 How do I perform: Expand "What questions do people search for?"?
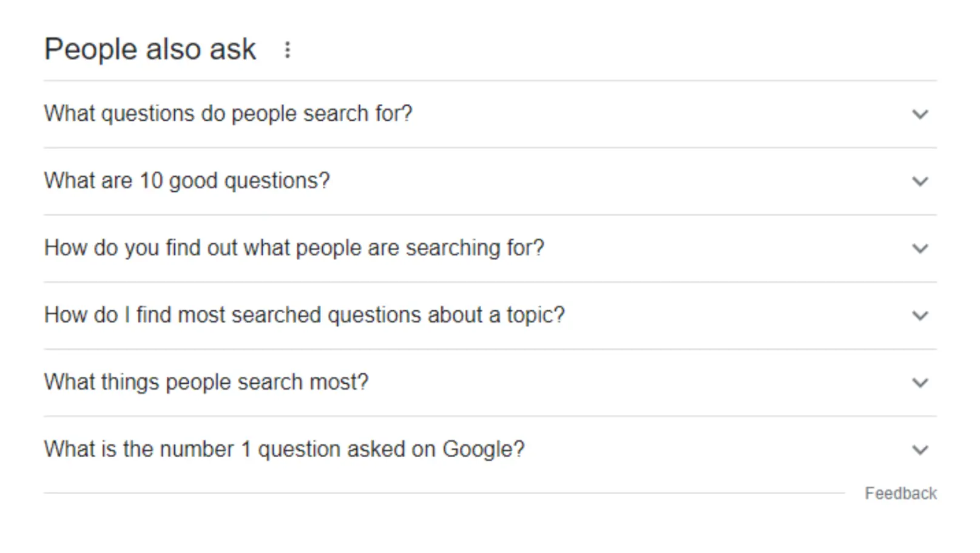click(920, 114)
